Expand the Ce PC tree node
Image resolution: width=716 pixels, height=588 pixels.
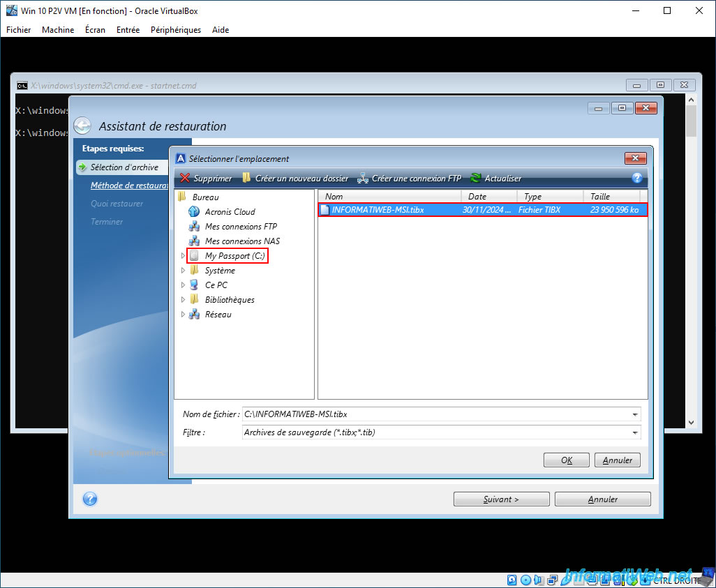tap(183, 285)
